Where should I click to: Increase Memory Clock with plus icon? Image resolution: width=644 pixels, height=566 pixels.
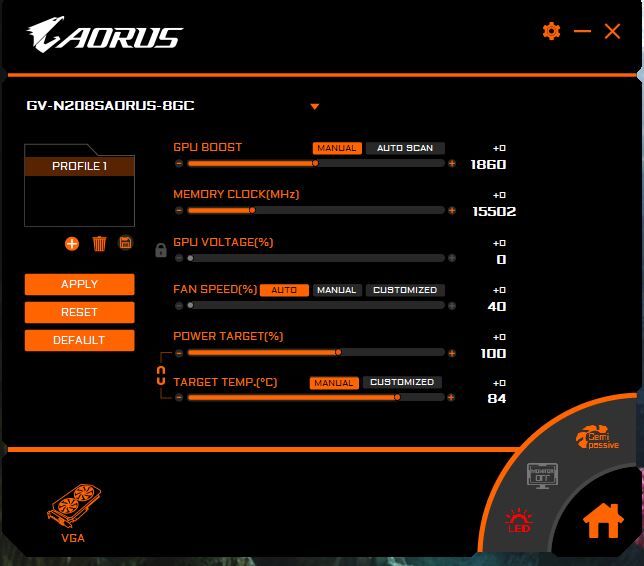pos(452,210)
